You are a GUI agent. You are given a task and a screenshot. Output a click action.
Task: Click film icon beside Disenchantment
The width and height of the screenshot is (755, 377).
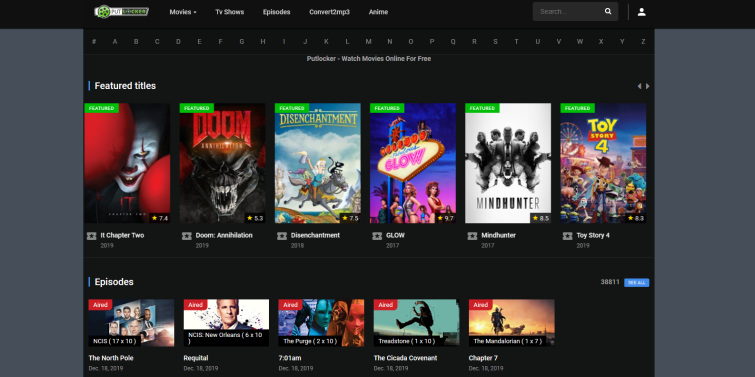tap(282, 236)
